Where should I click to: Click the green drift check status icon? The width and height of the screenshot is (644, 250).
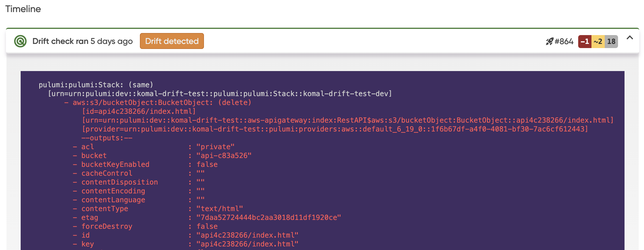pyautogui.click(x=20, y=41)
